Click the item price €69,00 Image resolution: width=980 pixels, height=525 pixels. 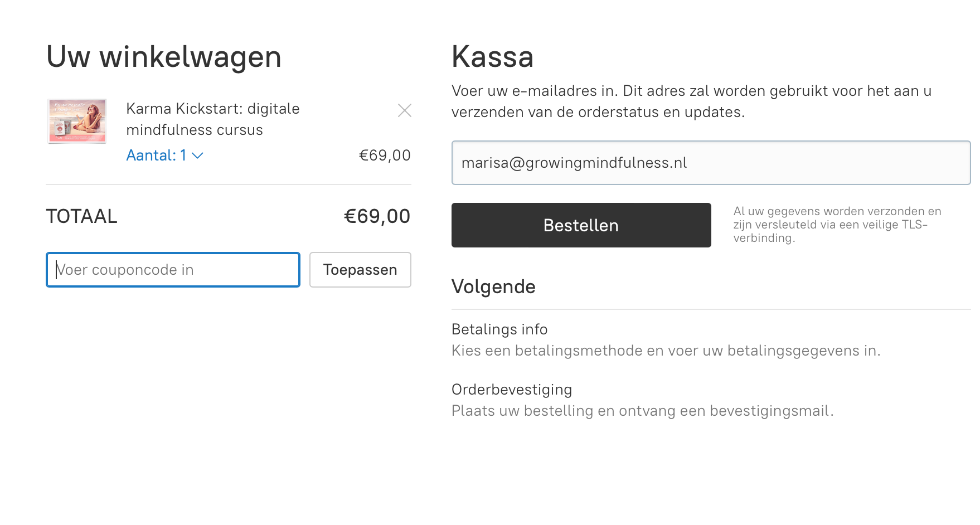385,155
